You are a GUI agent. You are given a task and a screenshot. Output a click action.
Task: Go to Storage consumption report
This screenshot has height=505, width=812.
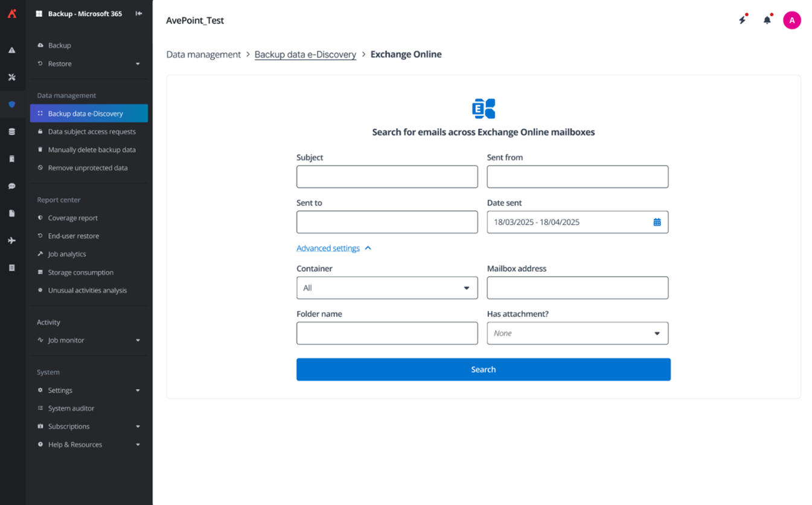click(x=80, y=272)
